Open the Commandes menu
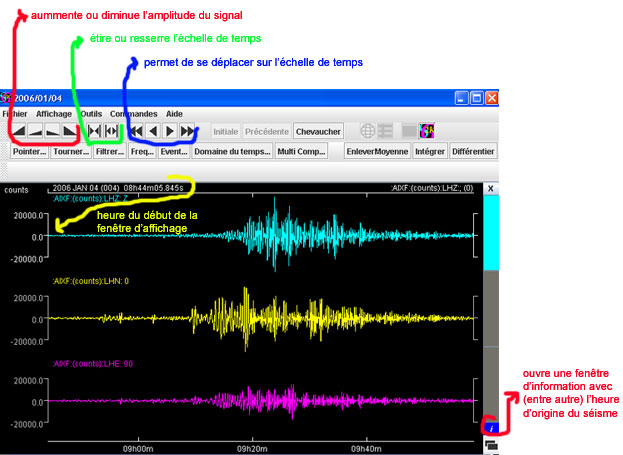 click(133, 114)
